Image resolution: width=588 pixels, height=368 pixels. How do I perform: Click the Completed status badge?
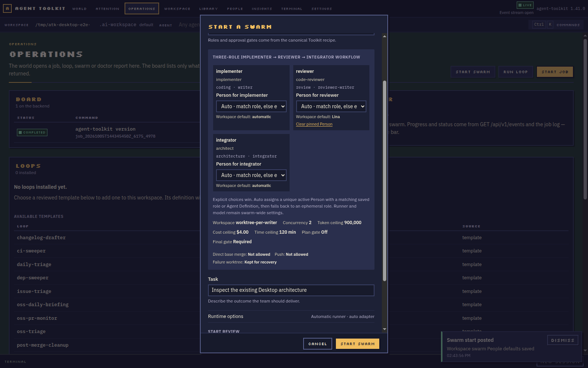click(x=32, y=132)
